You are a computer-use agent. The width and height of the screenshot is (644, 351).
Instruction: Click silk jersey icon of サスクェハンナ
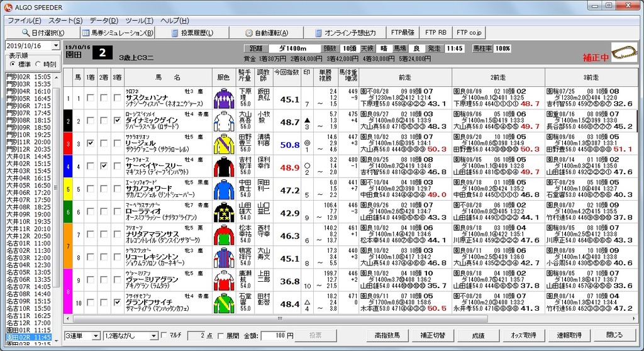(x=225, y=99)
